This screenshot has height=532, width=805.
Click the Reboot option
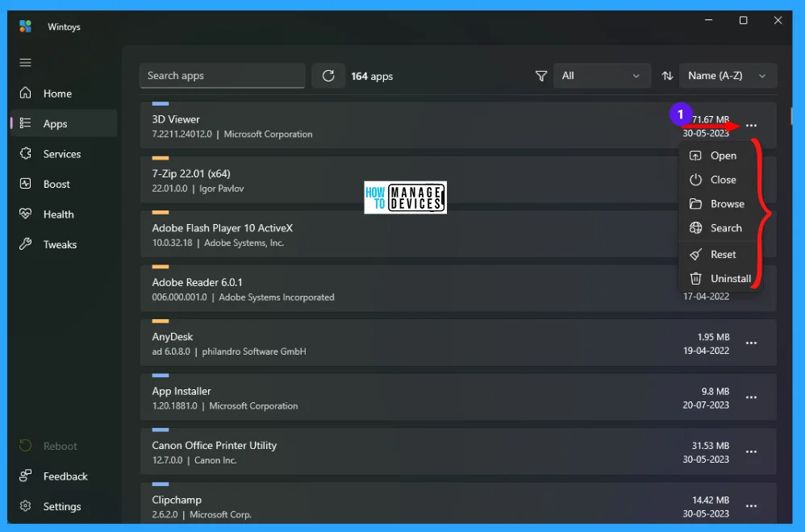tap(64, 446)
